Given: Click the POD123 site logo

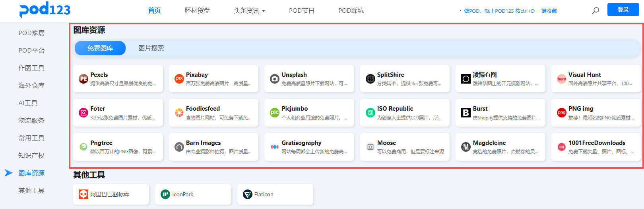Looking at the screenshot, I should tap(45, 10).
